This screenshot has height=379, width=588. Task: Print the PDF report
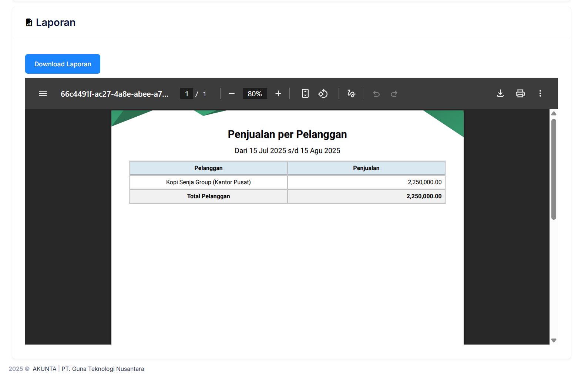click(x=520, y=93)
